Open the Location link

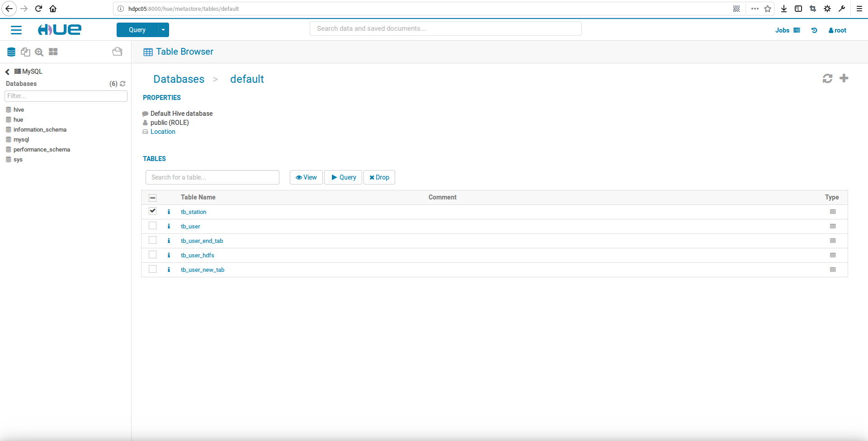(x=163, y=132)
